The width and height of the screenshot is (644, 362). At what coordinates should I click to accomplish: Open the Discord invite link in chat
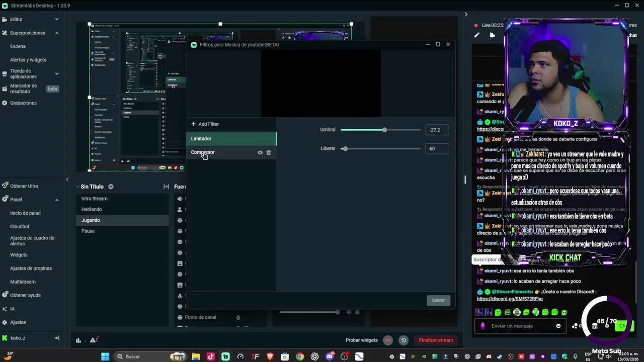point(510,299)
